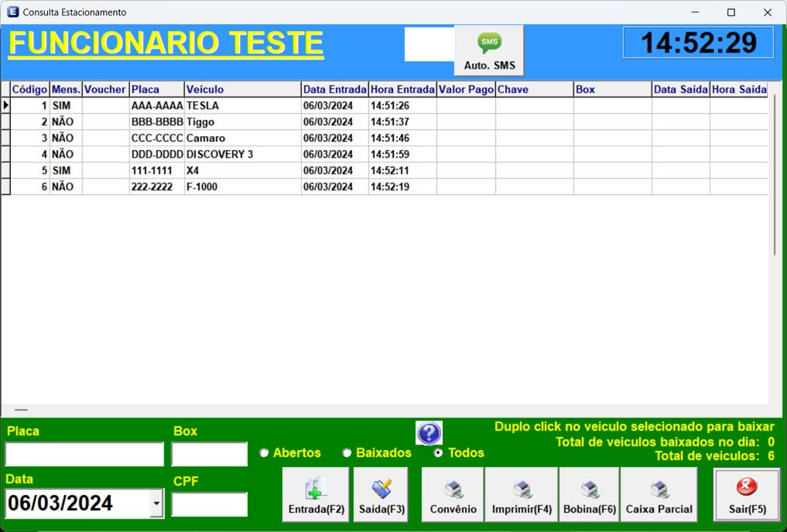787x532 pixels.
Task: Select the Abertos radio button
Action: tap(264, 452)
